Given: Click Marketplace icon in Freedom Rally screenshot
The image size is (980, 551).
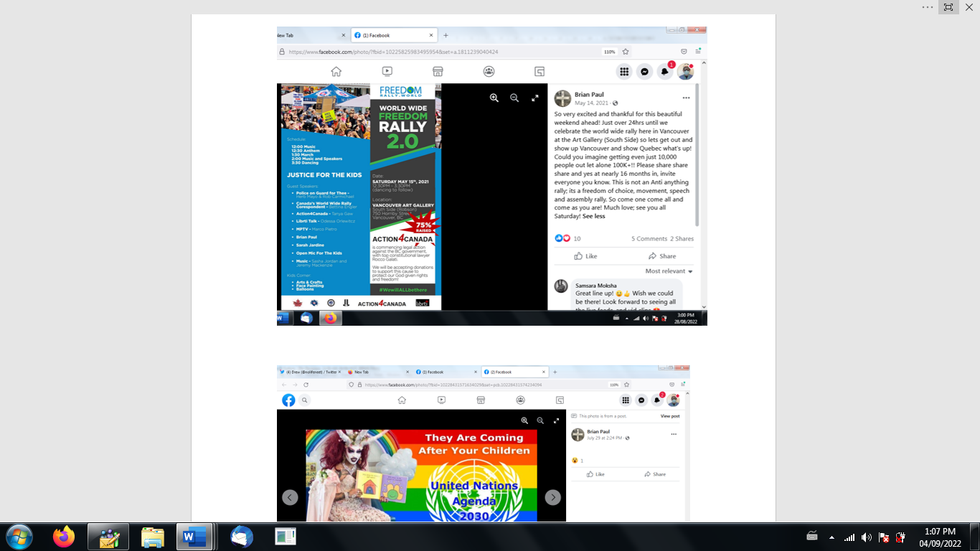Looking at the screenshot, I should pyautogui.click(x=438, y=72).
